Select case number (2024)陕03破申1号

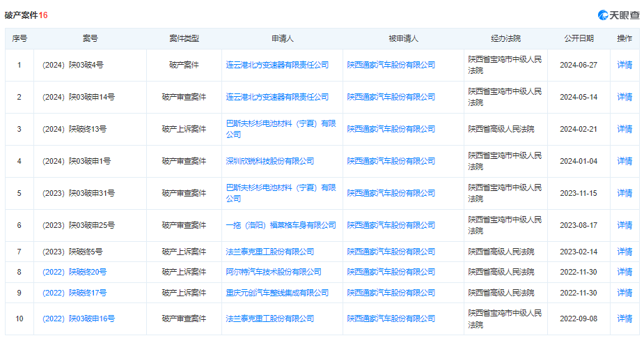click(77, 161)
